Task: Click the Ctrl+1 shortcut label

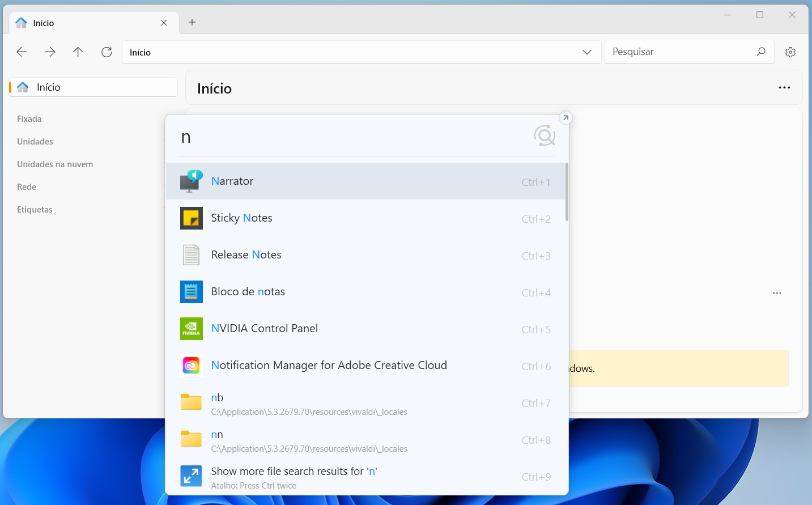Action: pos(536,182)
